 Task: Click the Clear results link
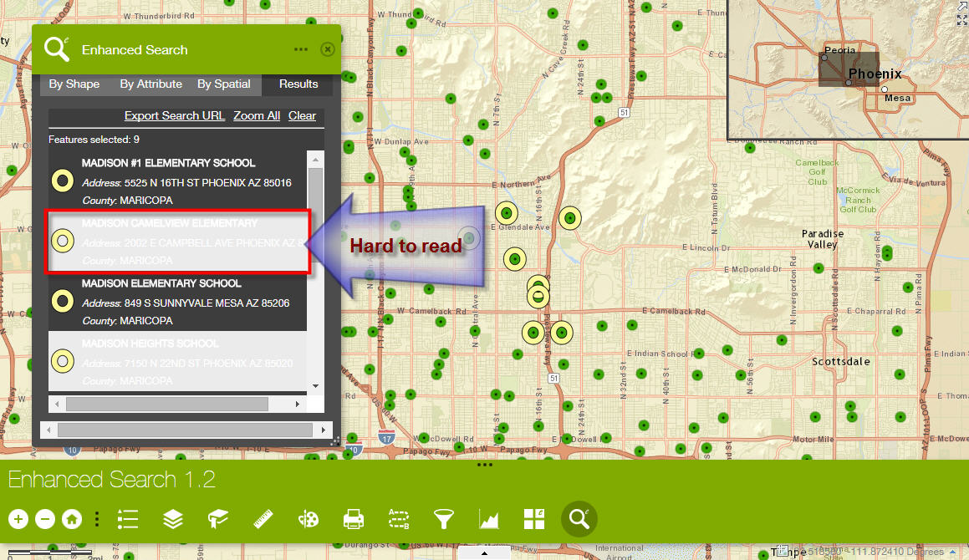coord(302,115)
